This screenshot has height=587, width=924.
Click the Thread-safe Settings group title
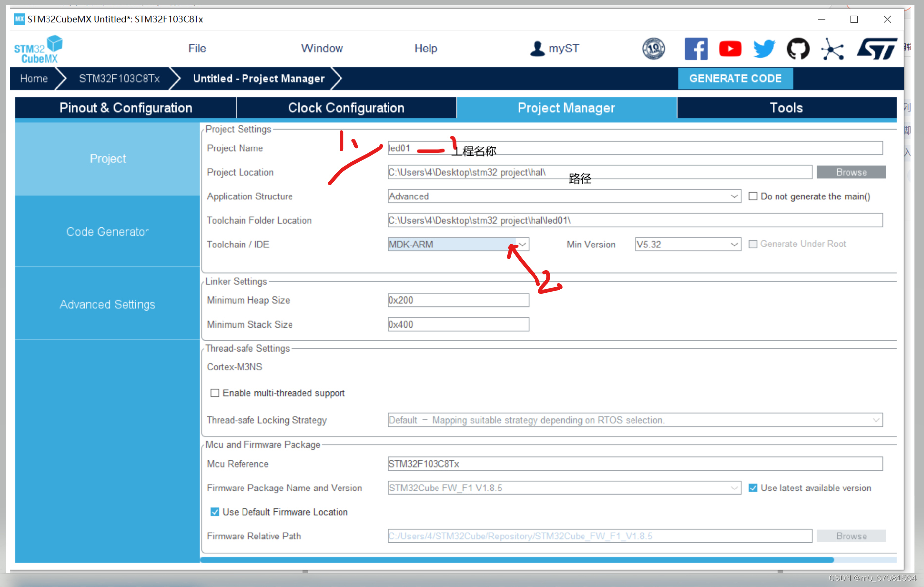pyautogui.click(x=247, y=348)
